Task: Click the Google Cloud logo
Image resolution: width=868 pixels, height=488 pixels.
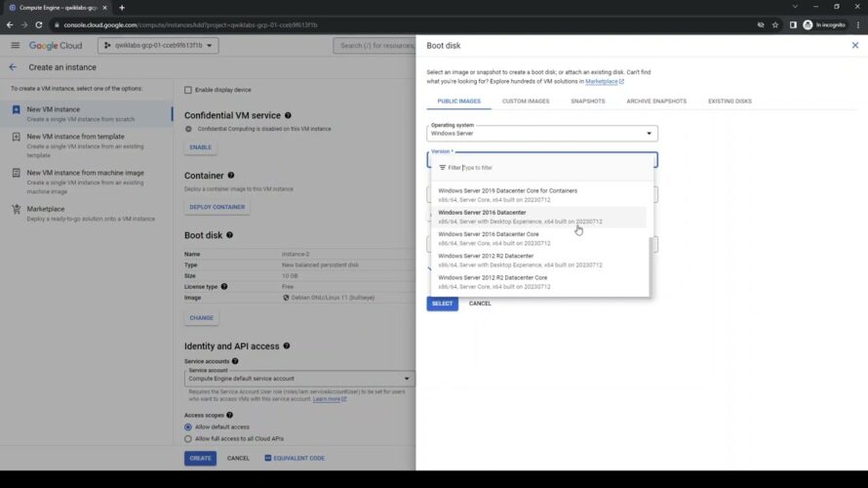Action: tap(56, 46)
